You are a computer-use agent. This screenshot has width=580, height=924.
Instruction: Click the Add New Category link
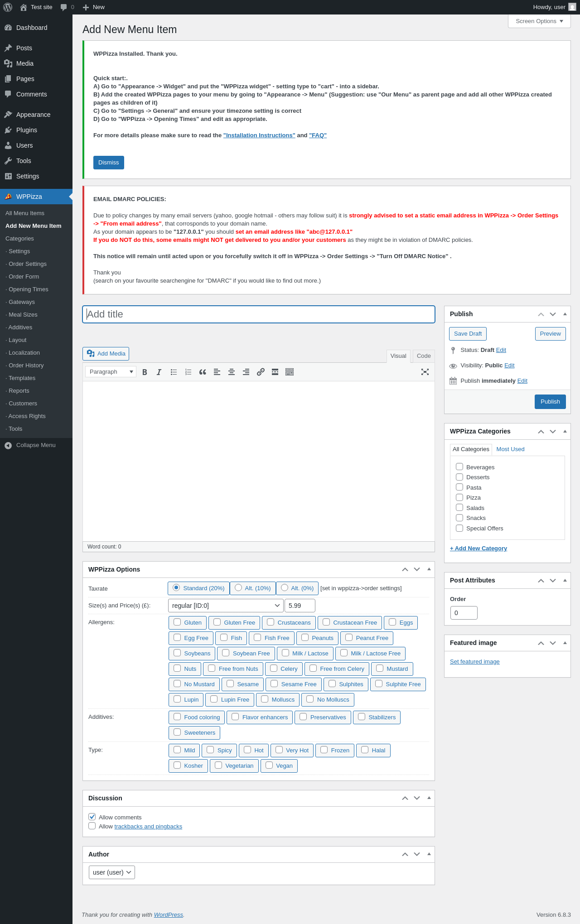click(478, 549)
